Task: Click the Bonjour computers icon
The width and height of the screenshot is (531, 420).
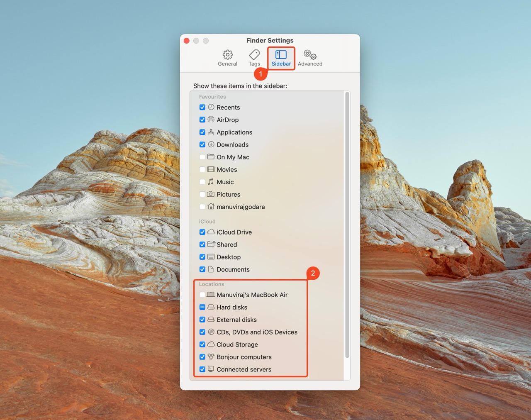Action: coord(211,357)
